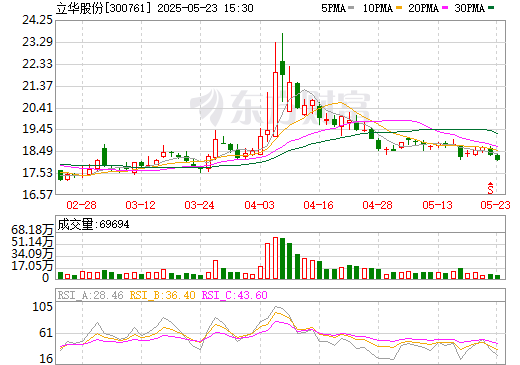Click the timestamp 2025-05-23 15:30
The image size is (520, 365).
(x=205, y=8)
